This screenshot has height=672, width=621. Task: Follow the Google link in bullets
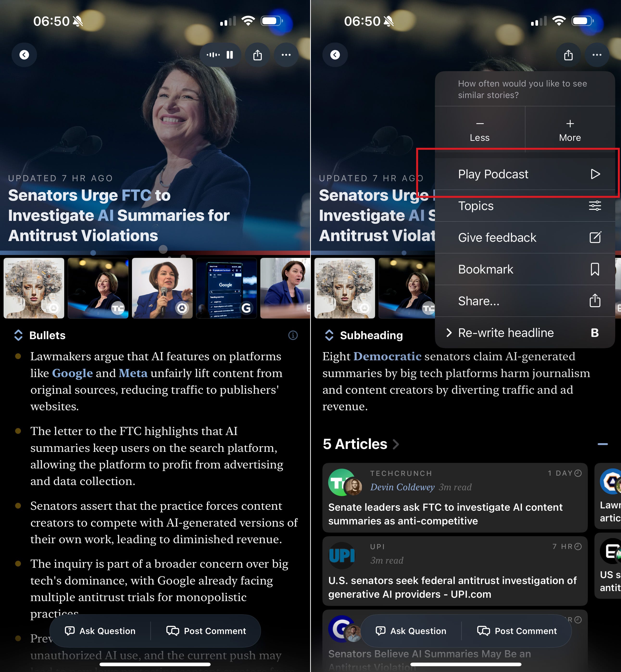click(x=72, y=373)
